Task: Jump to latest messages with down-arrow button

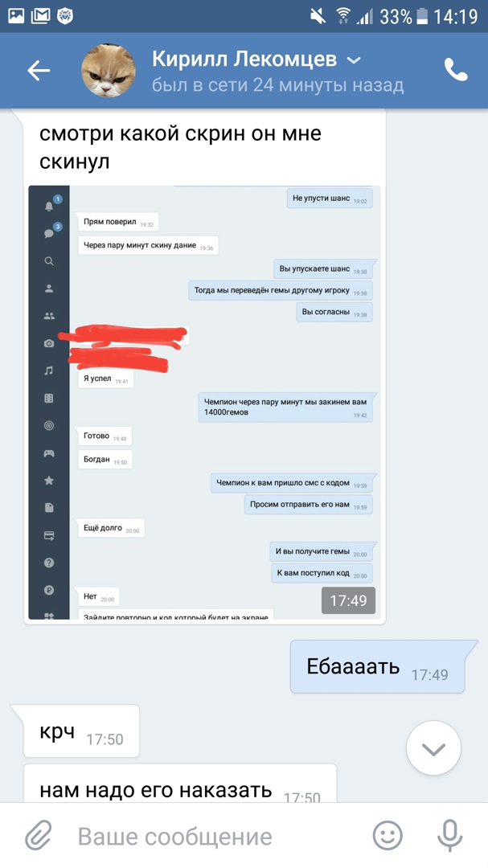Action: (433, 748)
